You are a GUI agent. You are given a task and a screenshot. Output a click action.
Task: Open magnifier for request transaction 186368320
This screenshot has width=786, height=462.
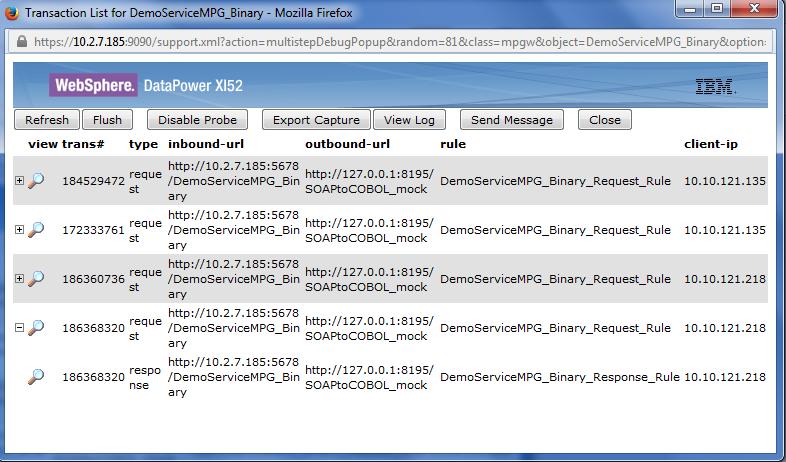coord(36,328)
